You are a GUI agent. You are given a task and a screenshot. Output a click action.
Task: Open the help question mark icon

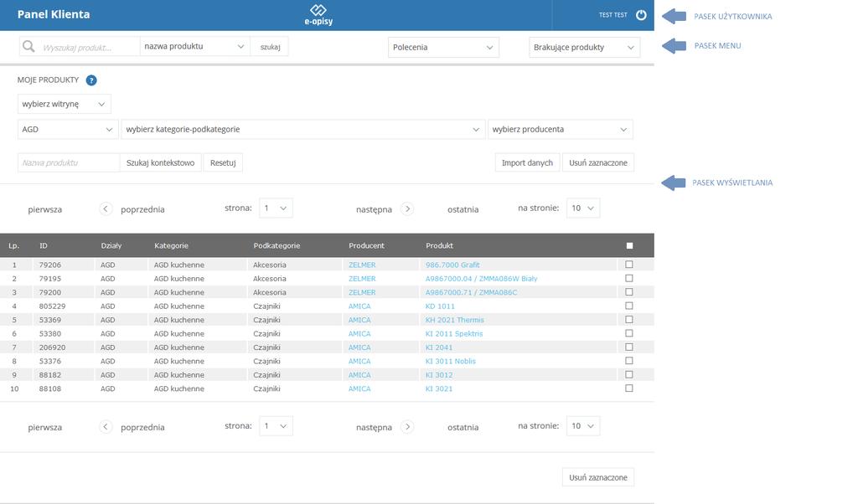[91, 80]
